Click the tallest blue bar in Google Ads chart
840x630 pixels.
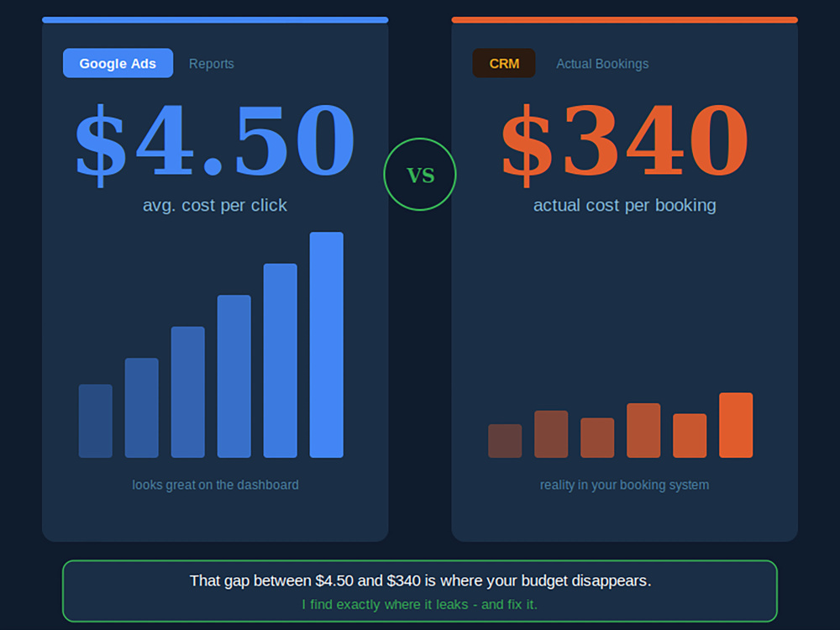click(x=326, y=345)
